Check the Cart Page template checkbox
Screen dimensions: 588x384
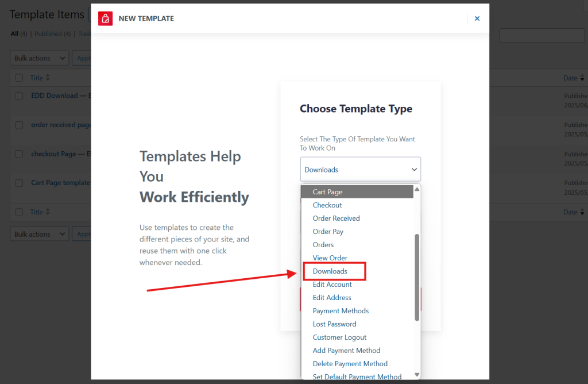coord(19,183)
